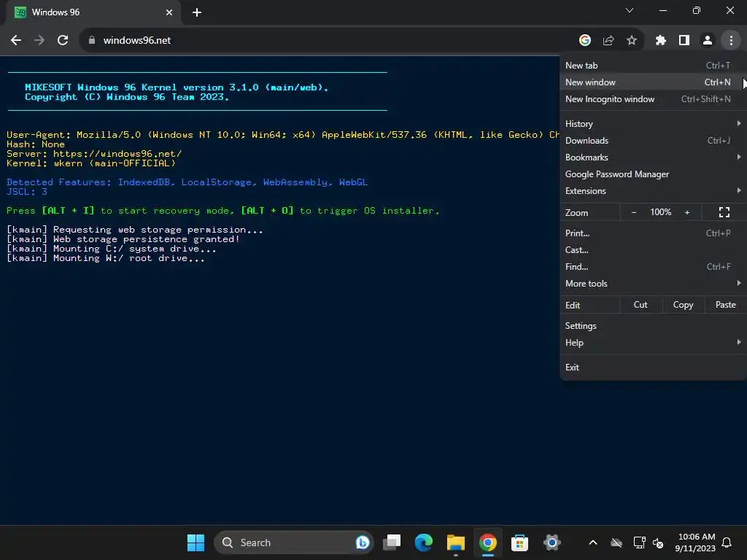Close the Windows 96 tab
This screenshot has height=560, width=747.
tap(169, 12)
